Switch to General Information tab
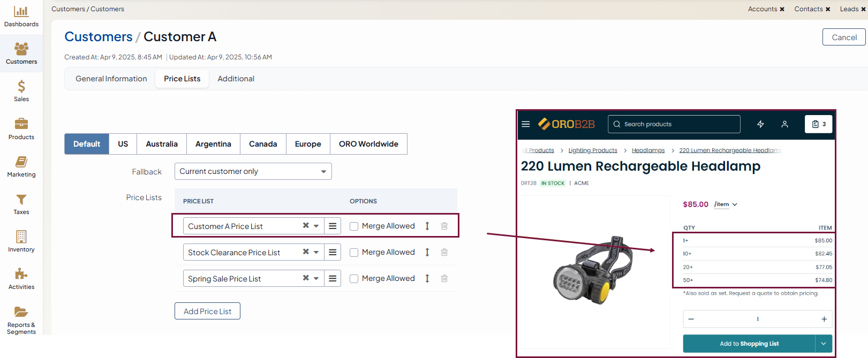Screen dimensions: 868x358 [x=111, y=79]
